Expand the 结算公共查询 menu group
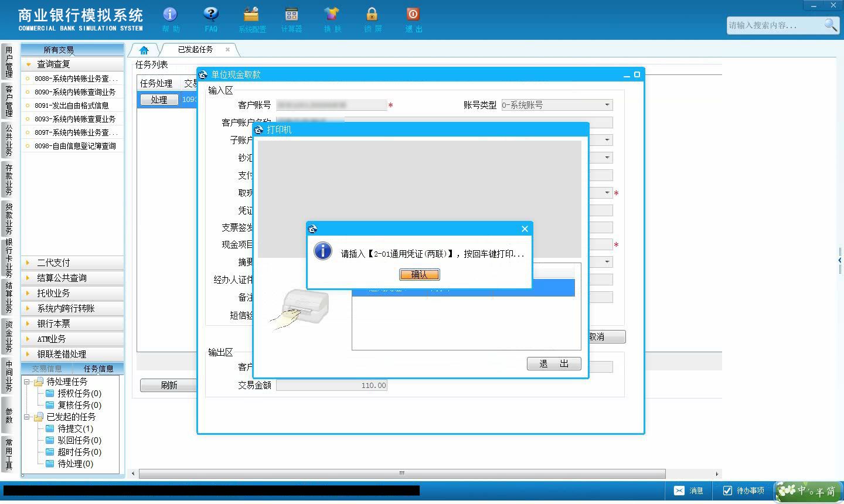The height and width of the screenshot is (504, 844). 73,278
